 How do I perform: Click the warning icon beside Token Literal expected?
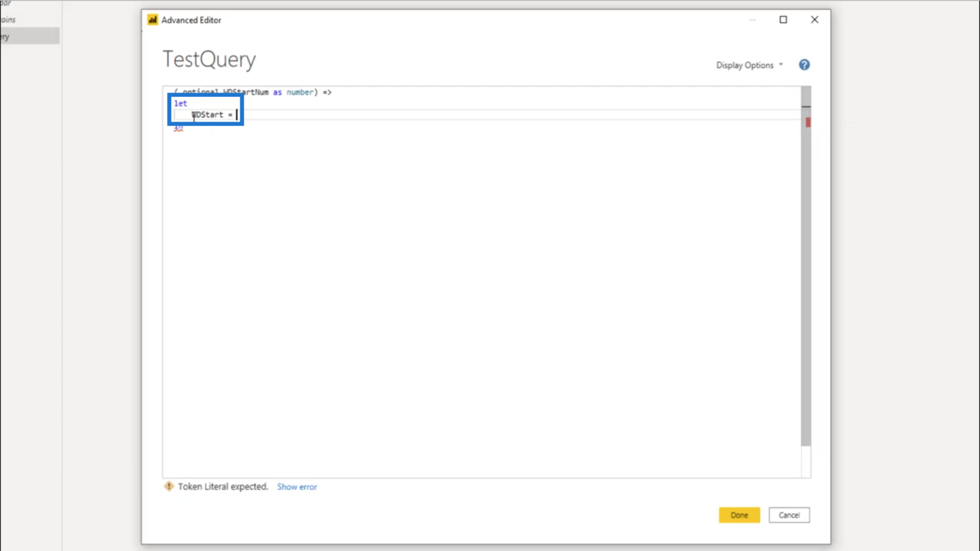tap(169, 486)
